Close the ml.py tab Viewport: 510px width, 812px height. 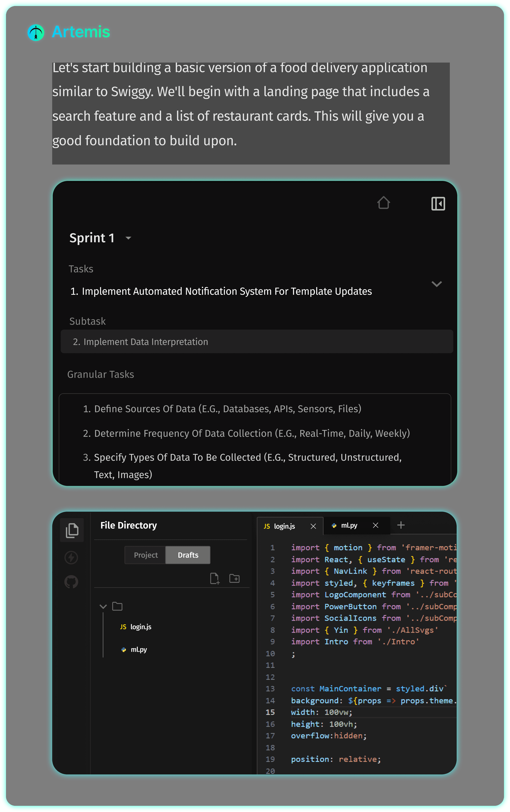376,525
